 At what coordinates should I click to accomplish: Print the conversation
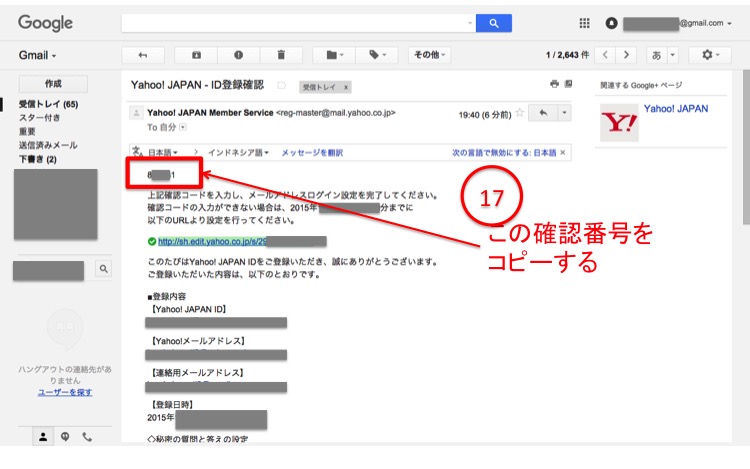[554, 84]
